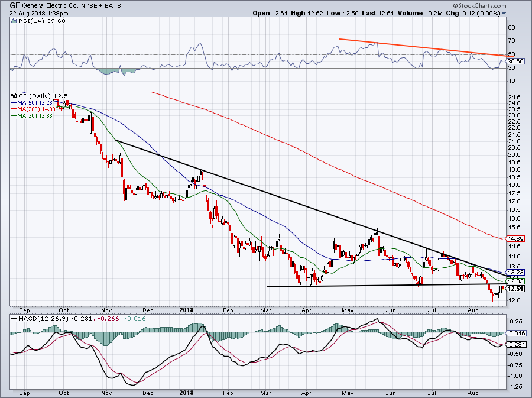Click the 13.23 blue price tag
Image resolution: width=532 pixels, height=398 pixels.
515,273
